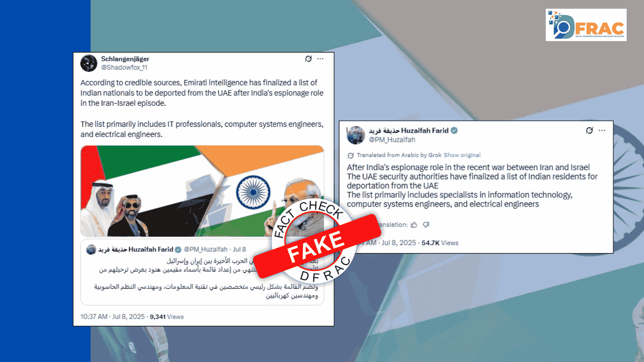644x362 pixels.
Task: Click the DFRAC logo in the corner
Action: [586, 25]
